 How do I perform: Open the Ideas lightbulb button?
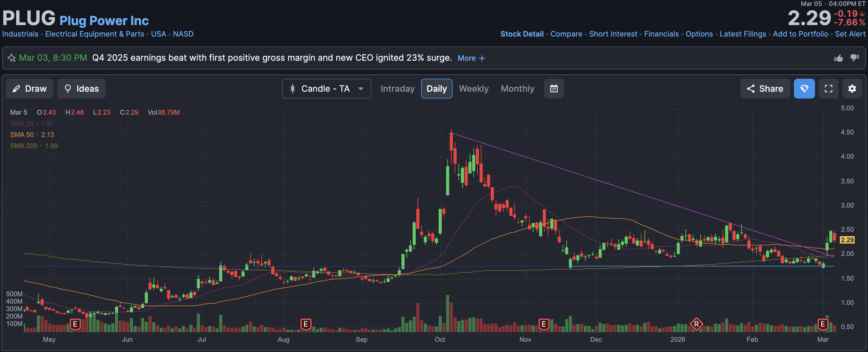click(81, 89)
